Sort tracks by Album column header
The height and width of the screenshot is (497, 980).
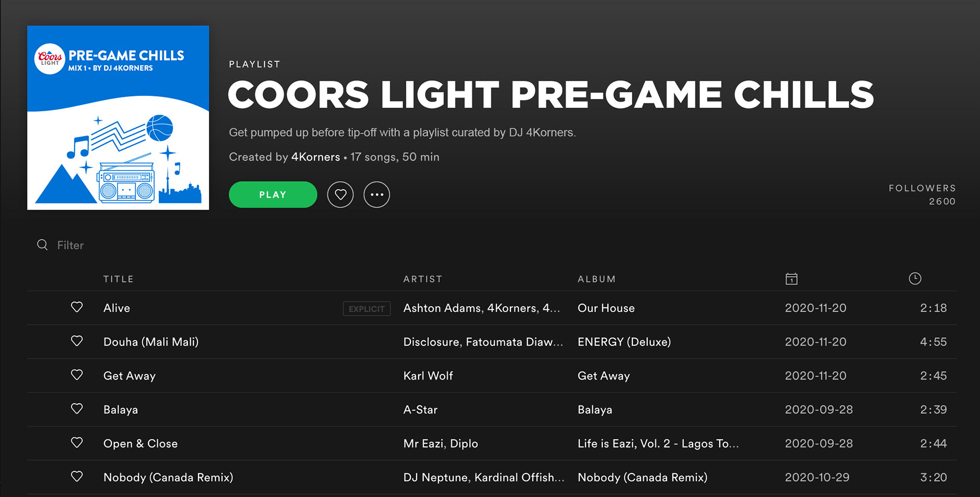(597, 279)
